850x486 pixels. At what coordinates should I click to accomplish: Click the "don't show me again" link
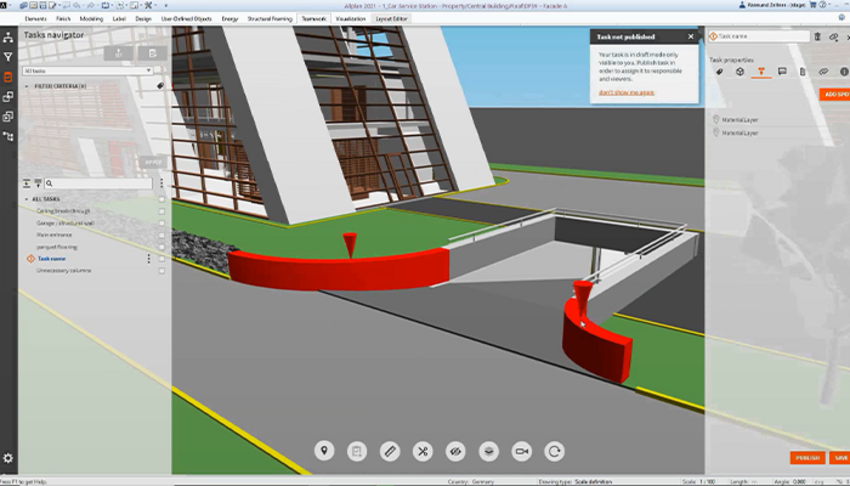coord(626,92)
